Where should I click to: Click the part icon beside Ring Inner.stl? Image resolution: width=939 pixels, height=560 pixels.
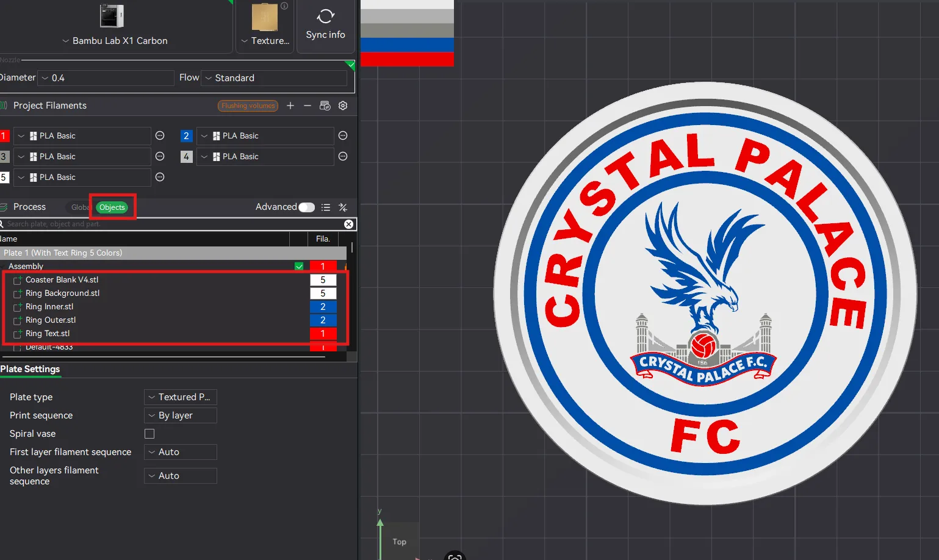click(x=18, y=307)
